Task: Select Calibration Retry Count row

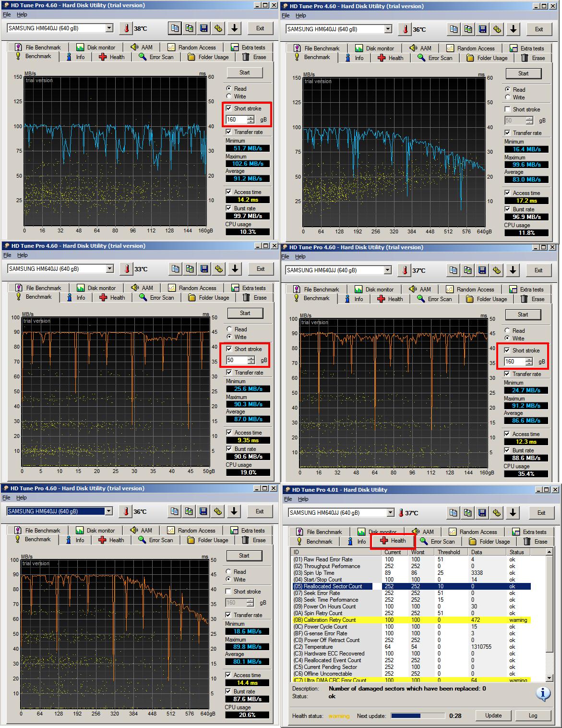Action: pos(412,620)
